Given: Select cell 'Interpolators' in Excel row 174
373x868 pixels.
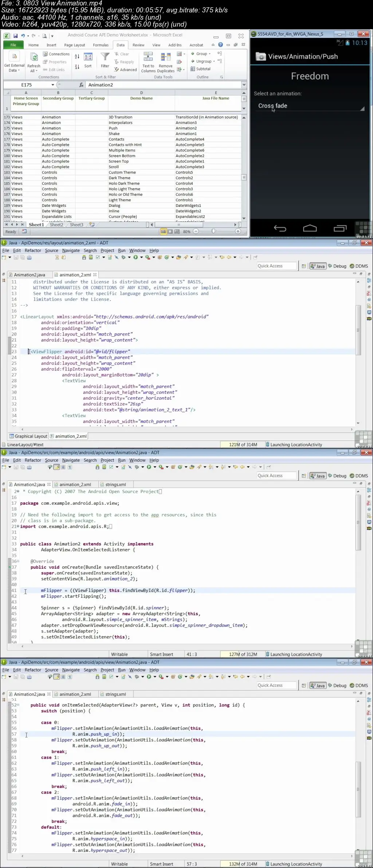Looking at the screenshot, I should point(141,123).
